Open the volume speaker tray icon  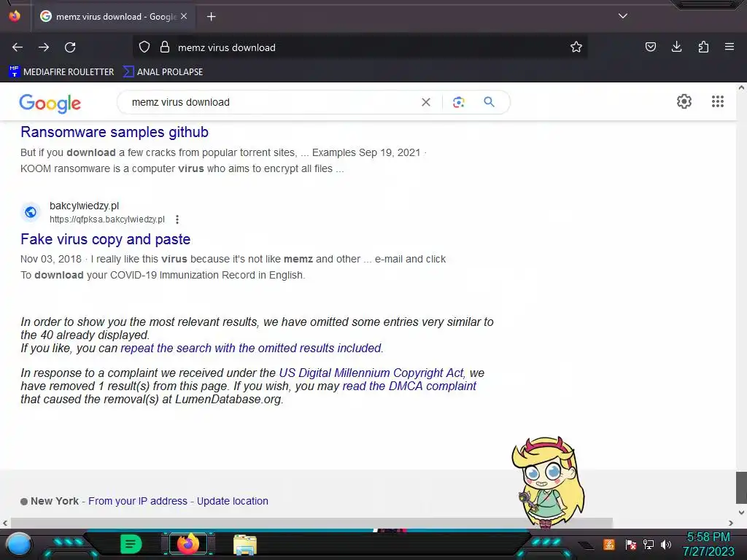click(x=666, y=544)
